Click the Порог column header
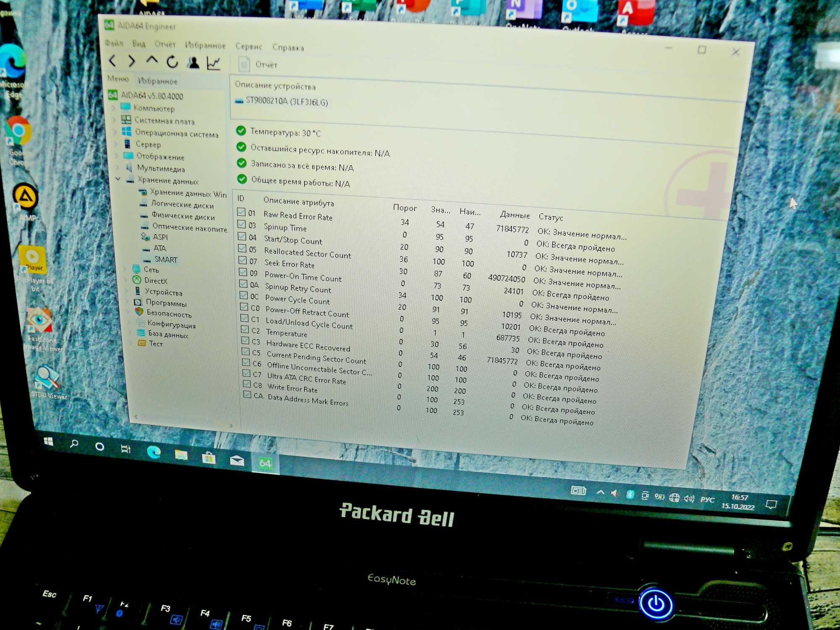 click(x=405, y=208)
